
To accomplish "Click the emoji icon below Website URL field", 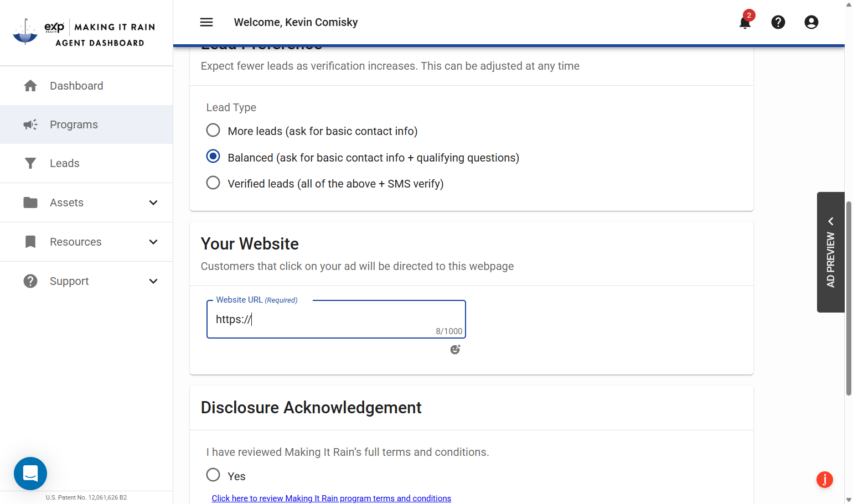I will click(x=455, y=349).
